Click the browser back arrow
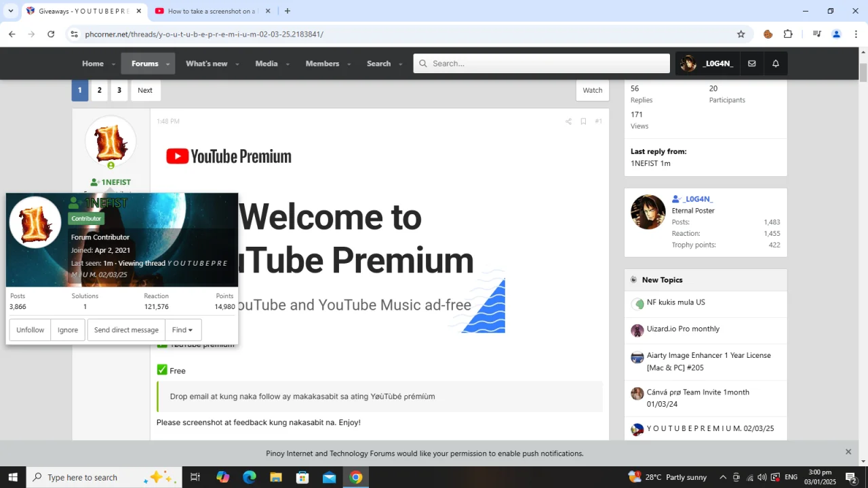Image resolution: width=868 pixels, height=488 pixels. [12, 34]
